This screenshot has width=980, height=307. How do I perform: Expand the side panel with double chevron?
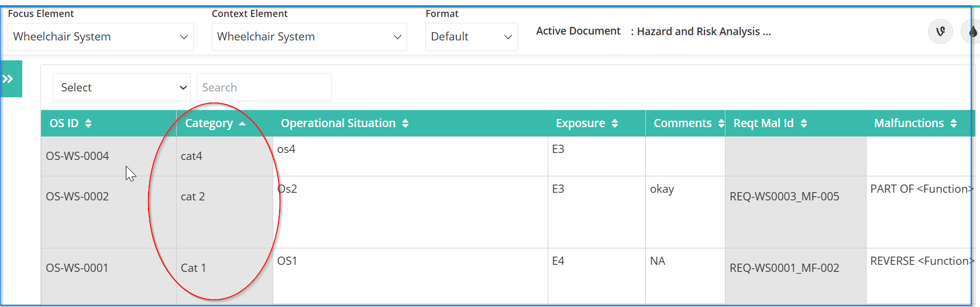tap(11, 79)
